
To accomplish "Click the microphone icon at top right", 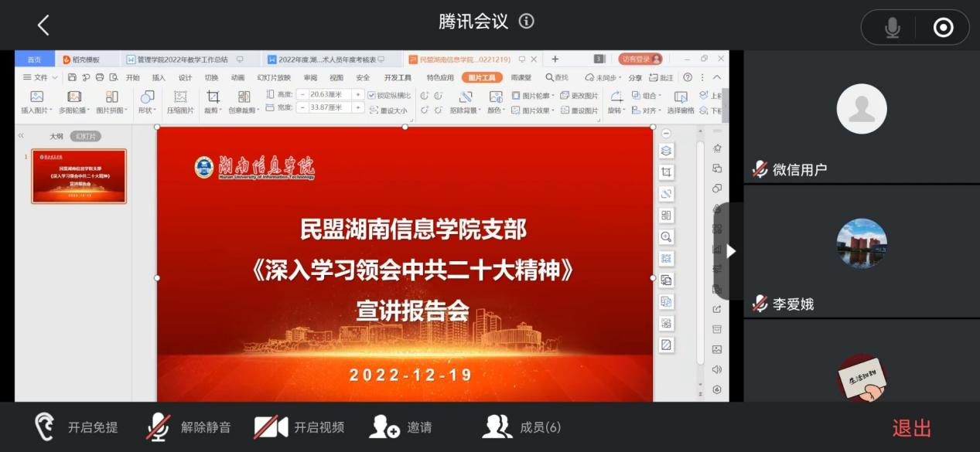I will [x=892, y=28].
